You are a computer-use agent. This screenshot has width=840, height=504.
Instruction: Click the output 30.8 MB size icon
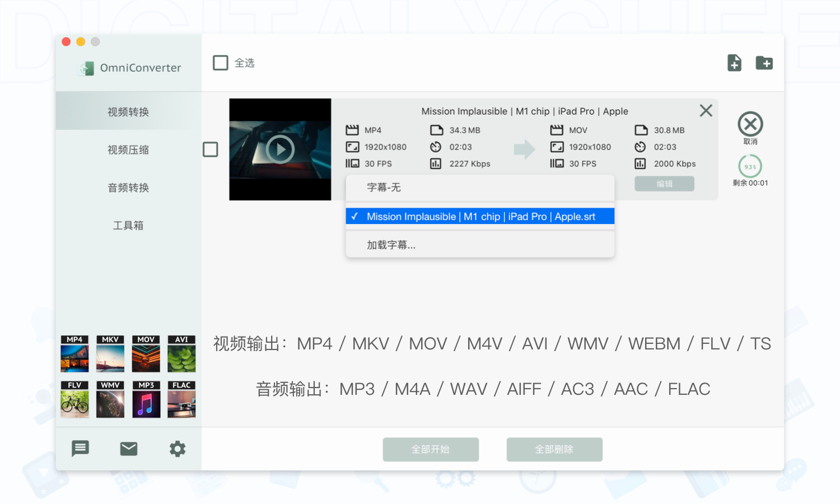[641, 130]
